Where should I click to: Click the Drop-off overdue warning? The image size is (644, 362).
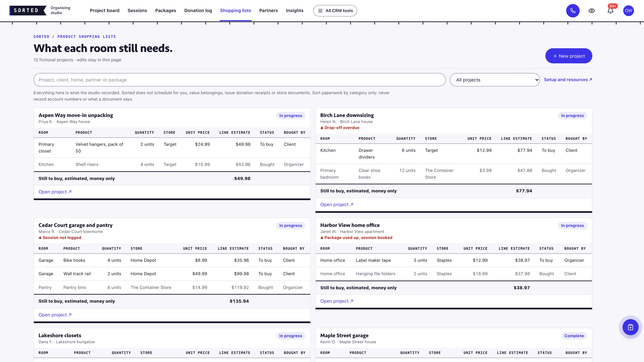point(340,128)
